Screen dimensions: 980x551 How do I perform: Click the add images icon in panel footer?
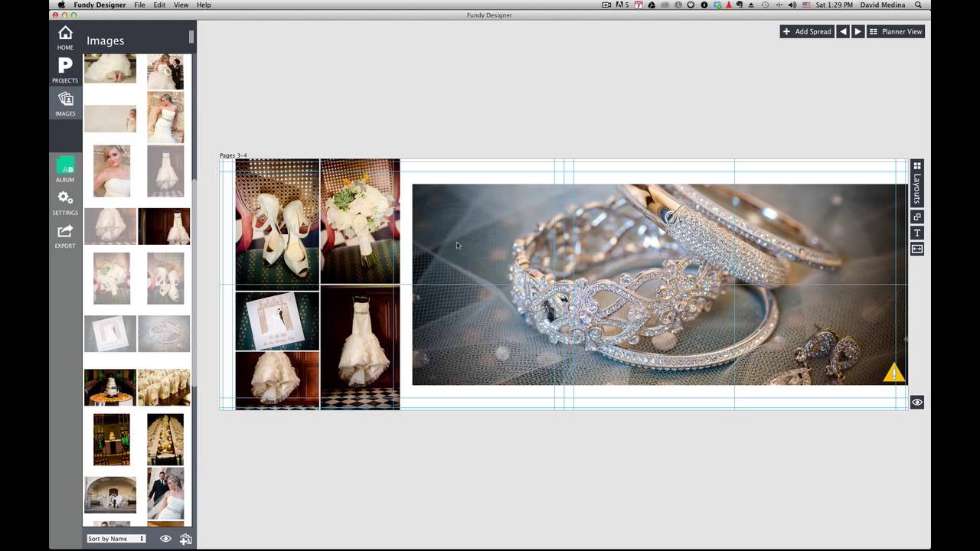185,539
